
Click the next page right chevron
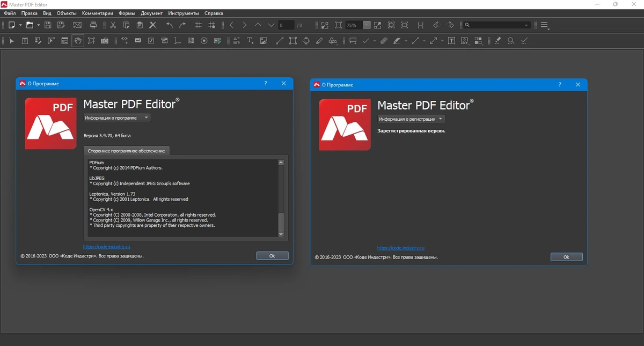[245, 25]
